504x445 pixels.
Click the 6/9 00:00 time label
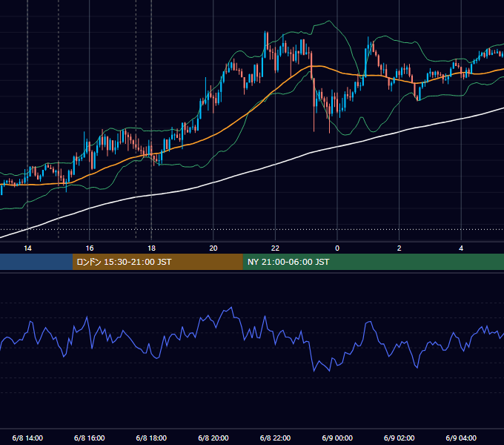(337, 438)
